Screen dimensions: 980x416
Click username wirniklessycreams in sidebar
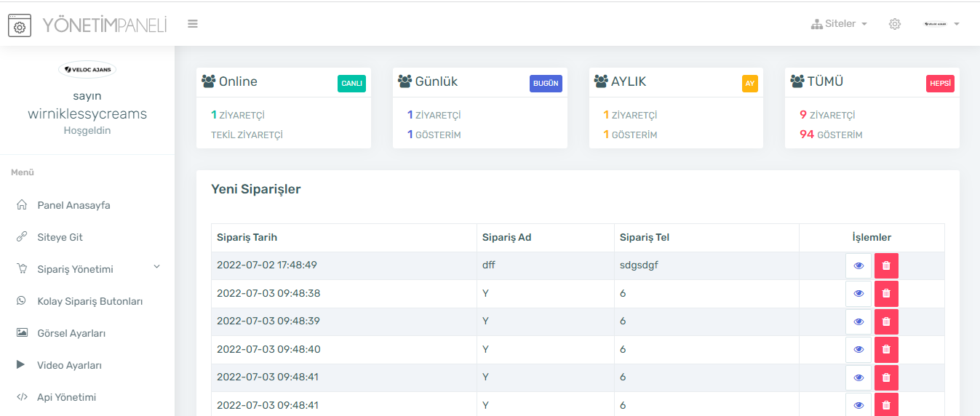pyautogui.click(x=87, y=114)
